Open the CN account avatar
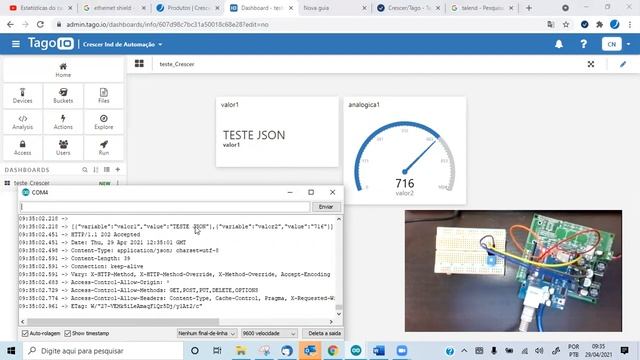640x360 pixels. tap(611, 44)
